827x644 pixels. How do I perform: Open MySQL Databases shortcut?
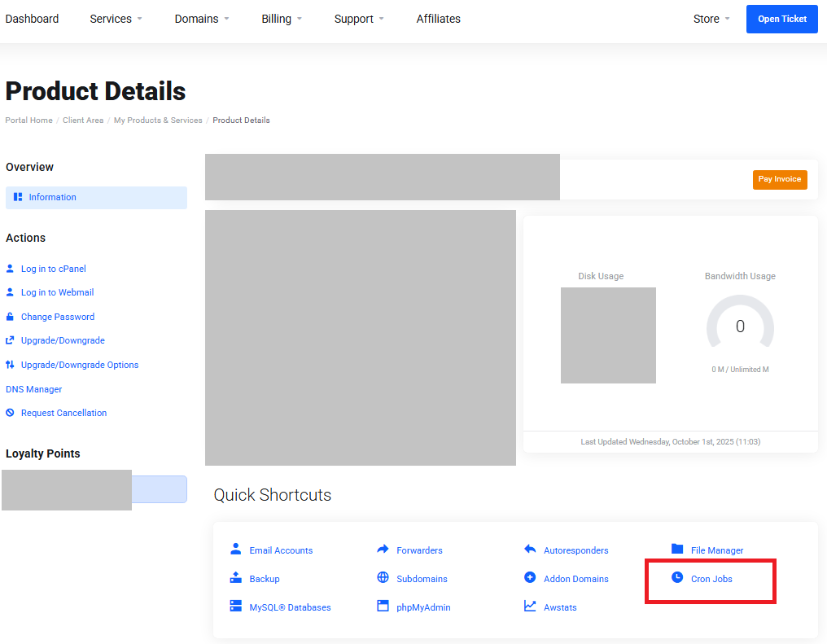[x=290, y=607]
